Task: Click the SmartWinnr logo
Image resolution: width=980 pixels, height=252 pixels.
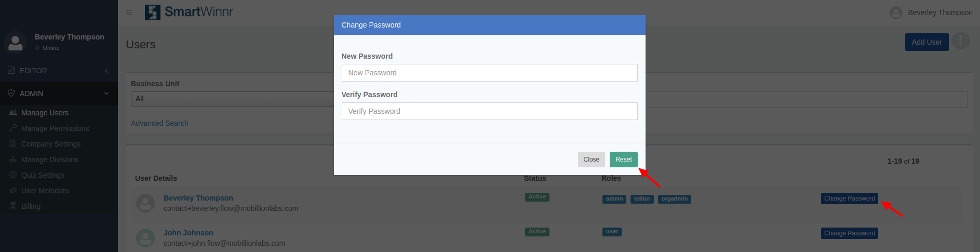Action: tap(189, 12)
